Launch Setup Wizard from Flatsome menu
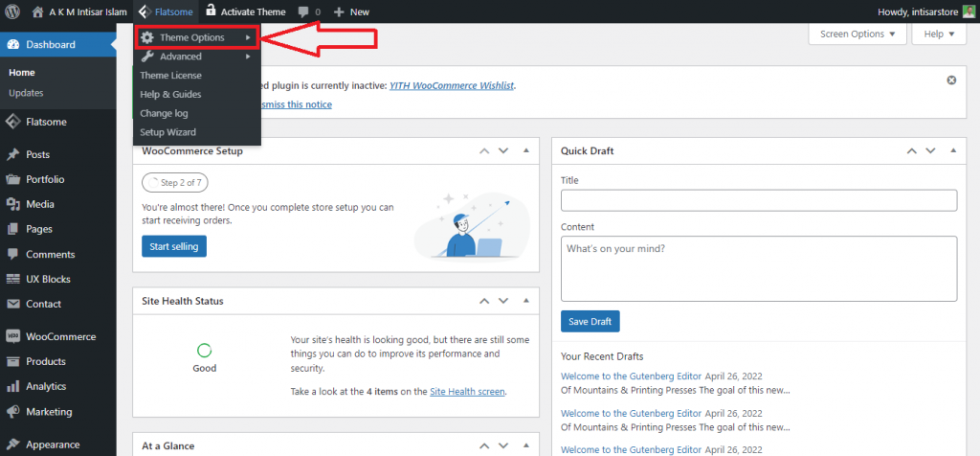Viewport: 980px width, 456px height. pos(167,132)
